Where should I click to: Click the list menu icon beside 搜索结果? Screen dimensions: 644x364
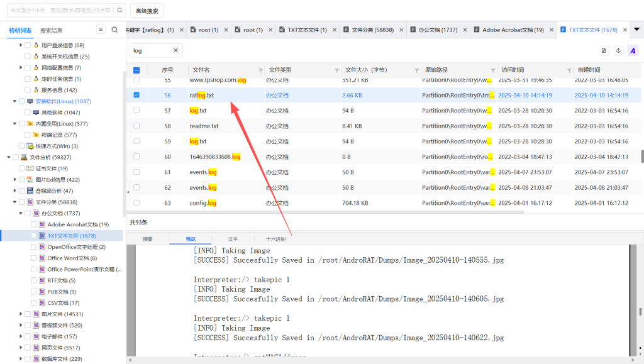click(101, 30)
